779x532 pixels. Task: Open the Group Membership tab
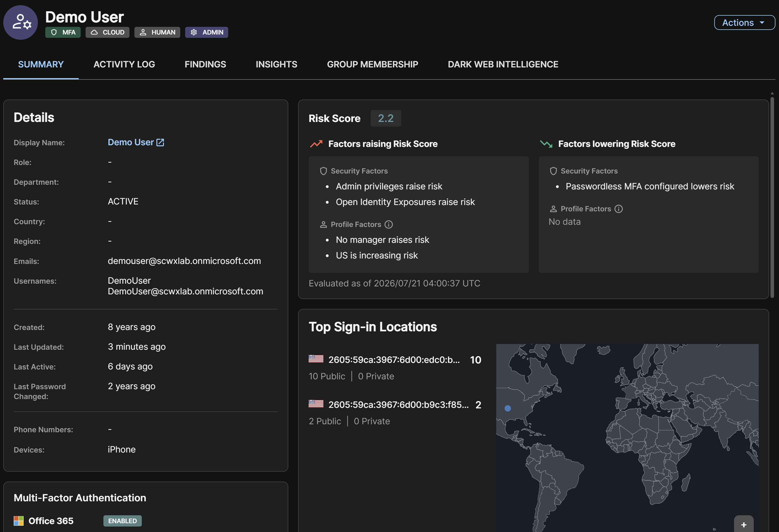(372, 64)
